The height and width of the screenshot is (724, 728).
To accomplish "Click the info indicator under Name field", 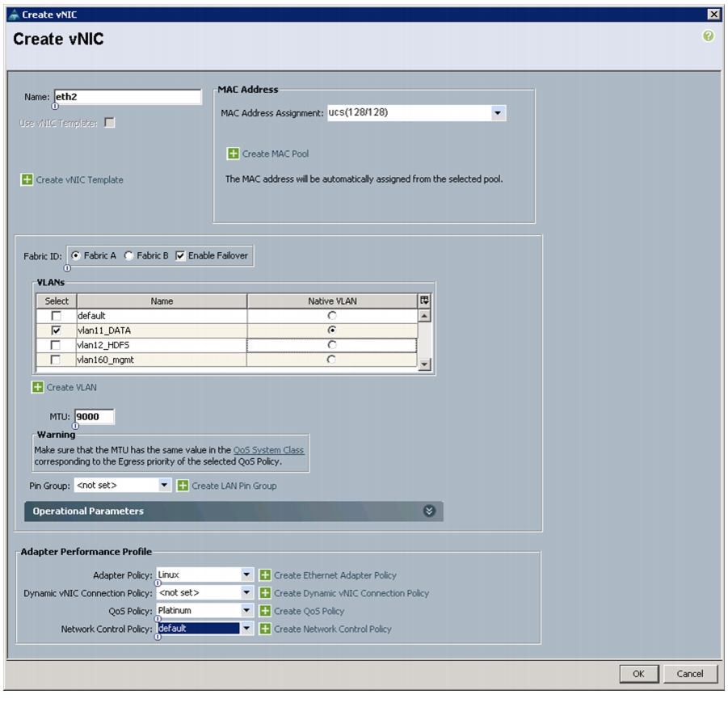I will [x=55, y=107].
